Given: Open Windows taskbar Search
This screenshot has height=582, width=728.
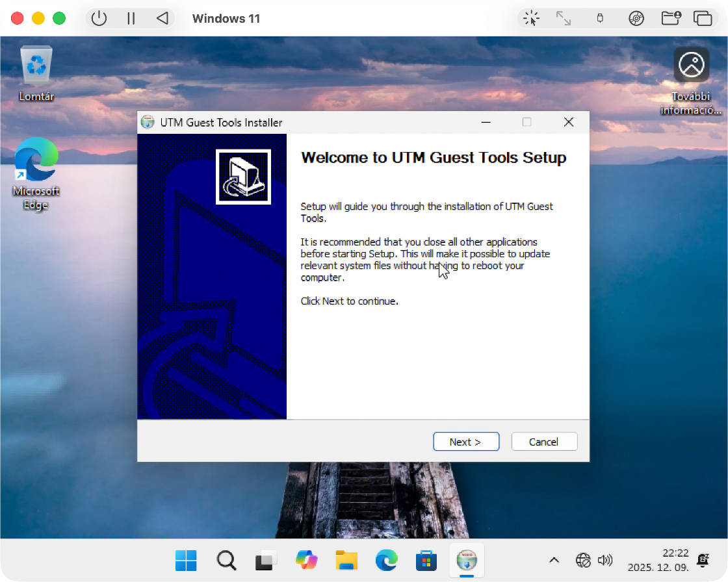Looking at the screenshot, I should 226,560.
